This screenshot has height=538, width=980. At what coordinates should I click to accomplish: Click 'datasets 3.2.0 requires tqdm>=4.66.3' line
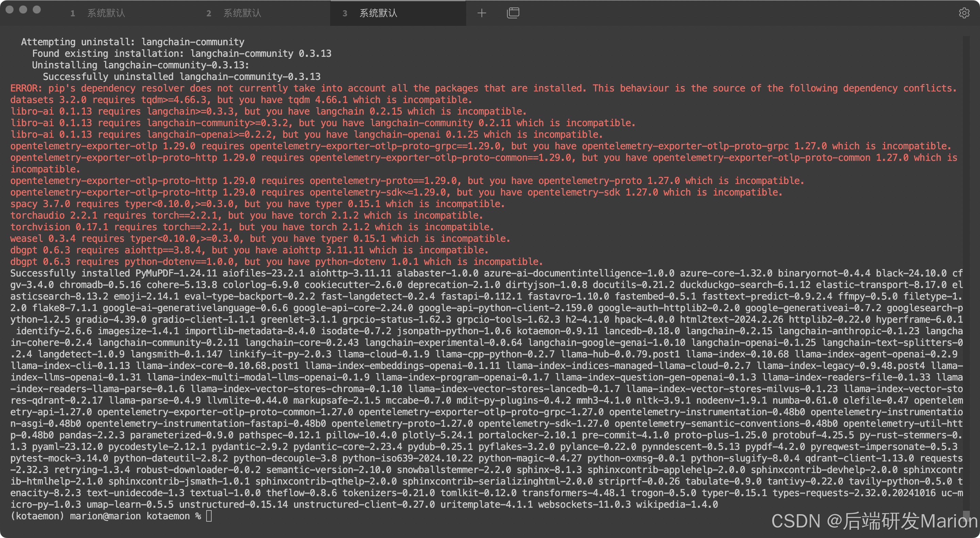pos(241,100)
